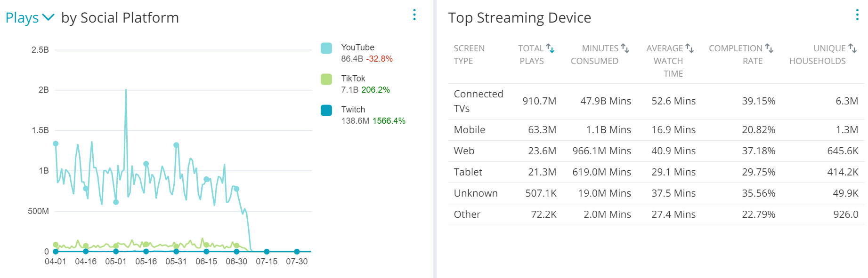
Task: Select the Web screen type row
Action: coord(656,151)
